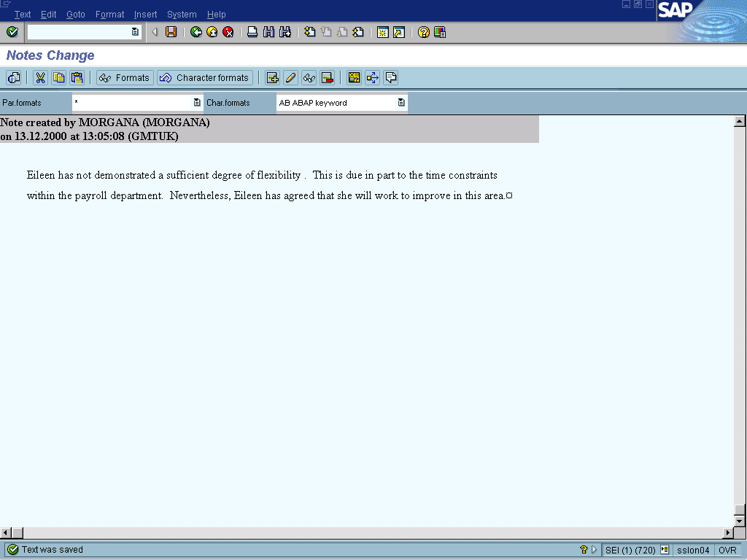Image resolution: width=747 pixels, height=560 pixels.
Task: Click inside the command input field
Action: pos(79,32)
